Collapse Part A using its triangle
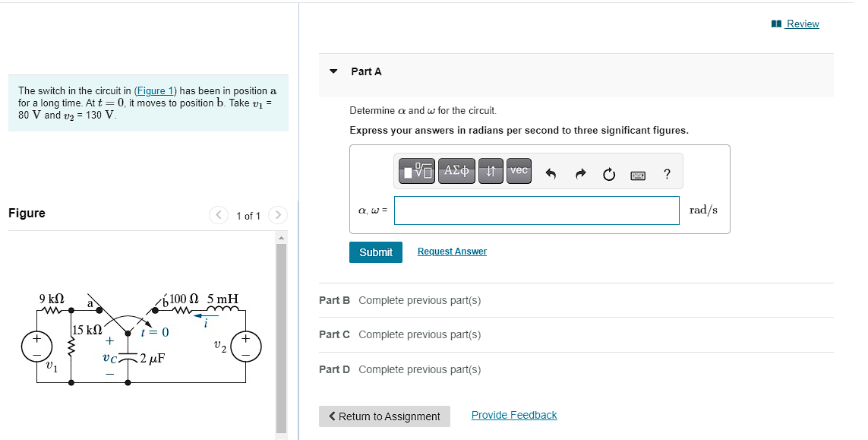This screenshot has height=440, width=868. [x=333, y=71]
